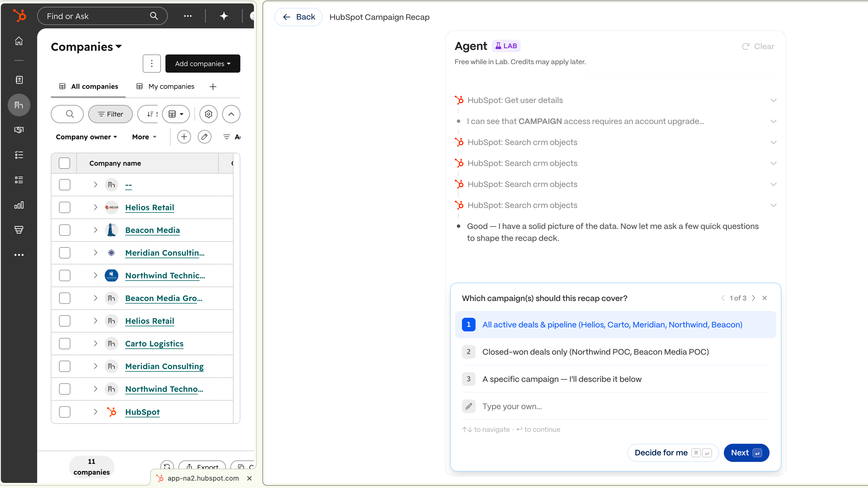Screen dimensions: 868x488
Task: Expand the CAMPAIGN access message
Action: click(773, 121)
